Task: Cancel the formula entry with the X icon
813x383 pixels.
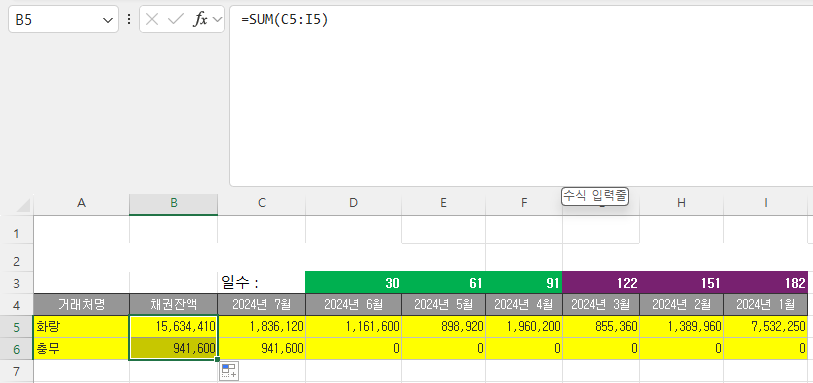Action: tap(152, 20)
